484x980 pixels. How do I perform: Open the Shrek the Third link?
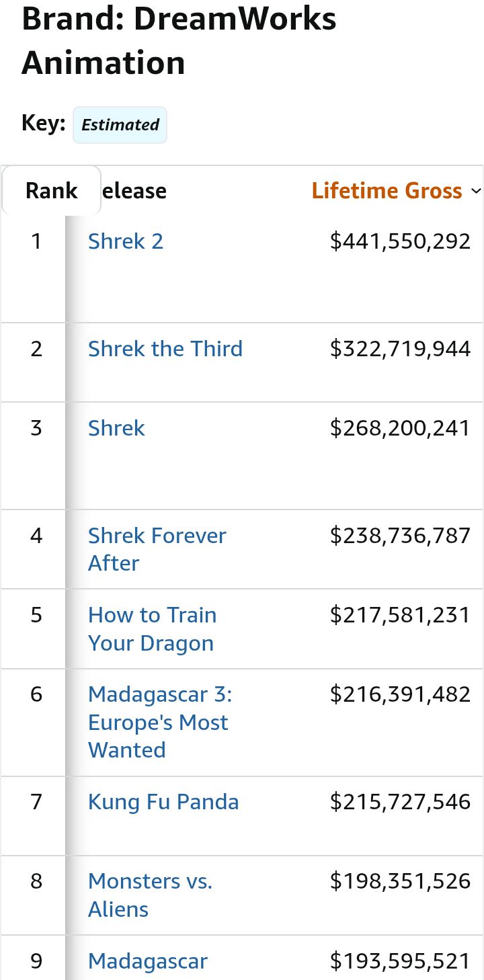[165, 349]
